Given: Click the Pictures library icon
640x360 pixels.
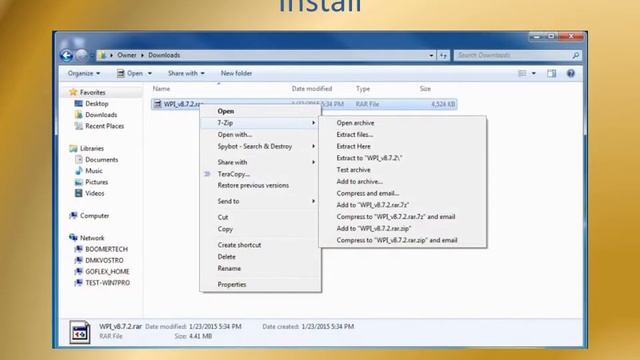Looking at the screenshot, I should tap(78, 182).
